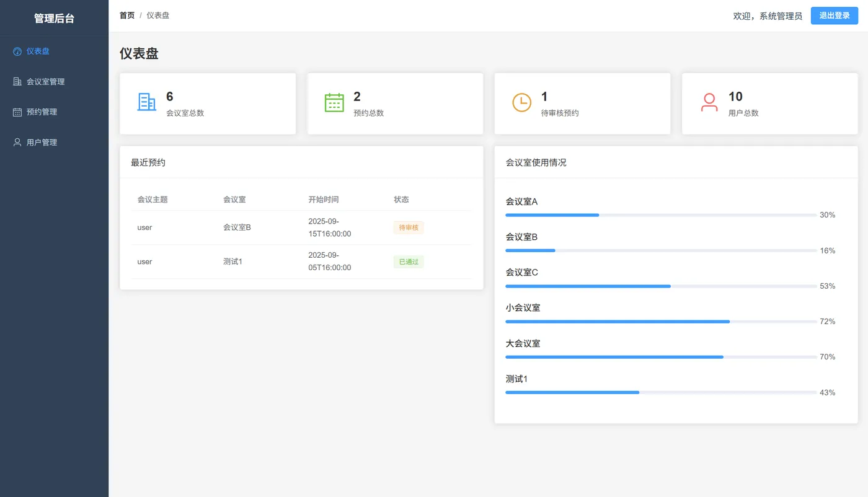Go to 预约管理 in the sidebar

(54, 112)
